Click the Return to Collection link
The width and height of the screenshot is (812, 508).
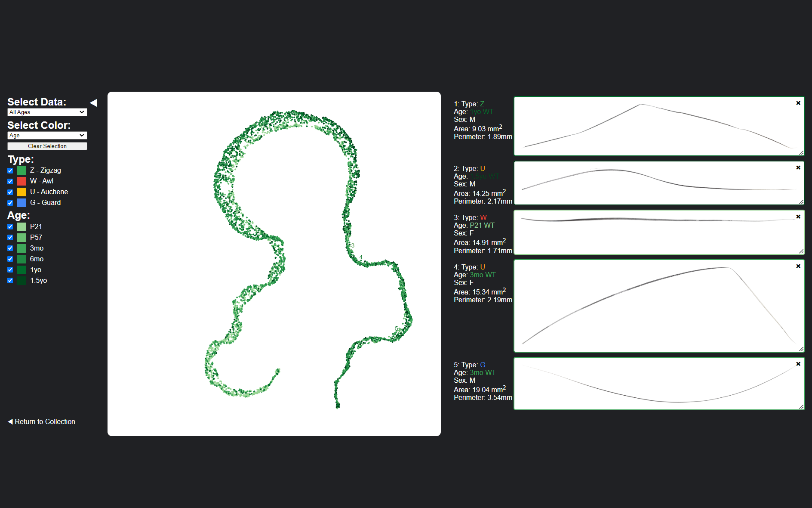[42, 421]
